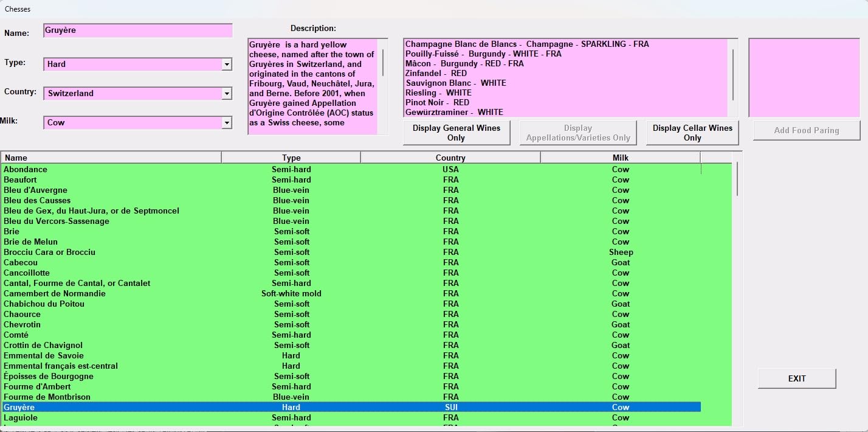Viewport: 868px width, 432px height.
Task: Click Display Cellar Wines Only button
Action: pyautogui.click(x=692, y=133)
